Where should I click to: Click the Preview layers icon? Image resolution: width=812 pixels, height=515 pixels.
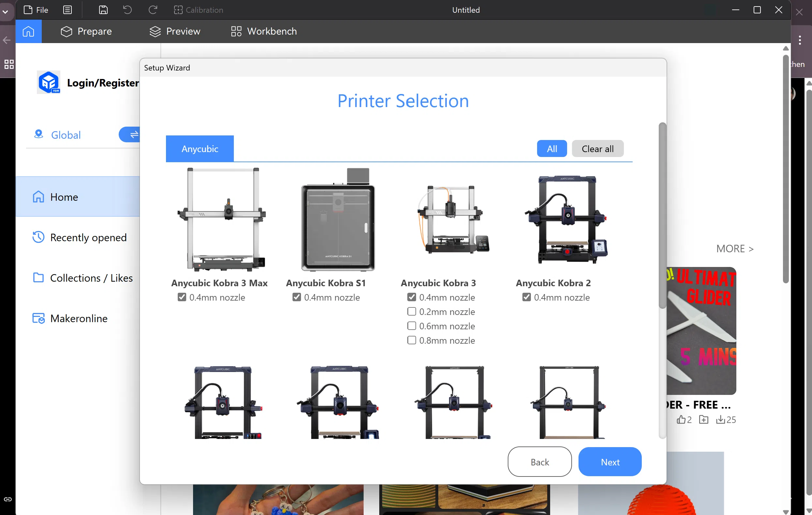point(155,31)
